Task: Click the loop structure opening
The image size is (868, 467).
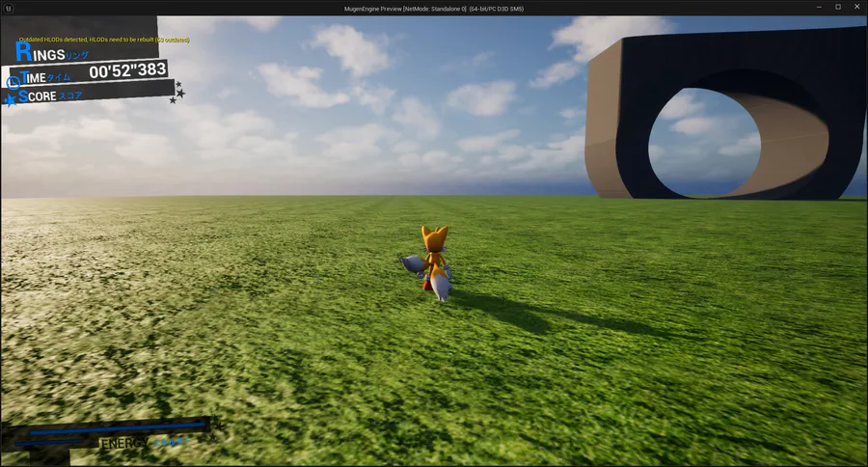Action: pyautogui.click(x=704, y=143)
